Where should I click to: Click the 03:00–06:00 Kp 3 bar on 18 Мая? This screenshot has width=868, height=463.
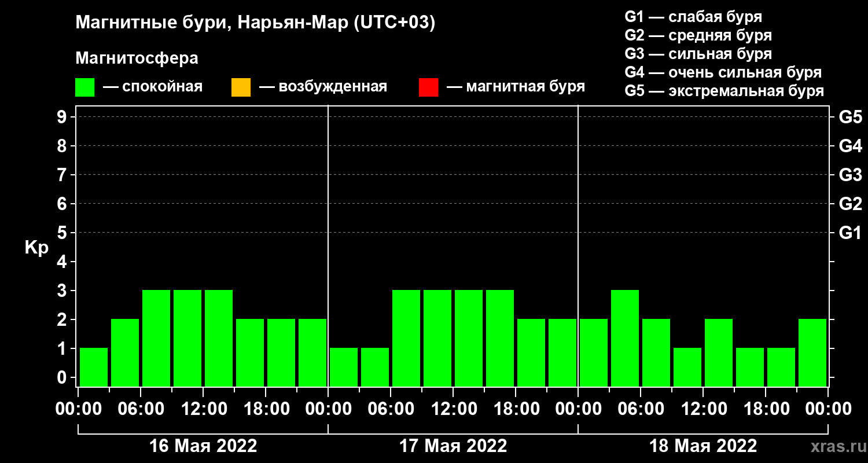click(x=625, y=338)
